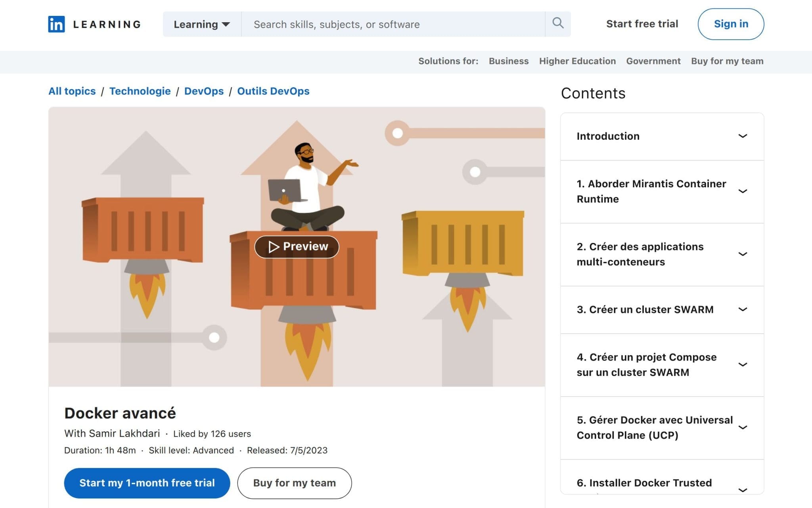Image resolution: width=812 pixels, height=508 pixels.
Task: Go to All topics breadcrumb
Action: pos(72,91)
